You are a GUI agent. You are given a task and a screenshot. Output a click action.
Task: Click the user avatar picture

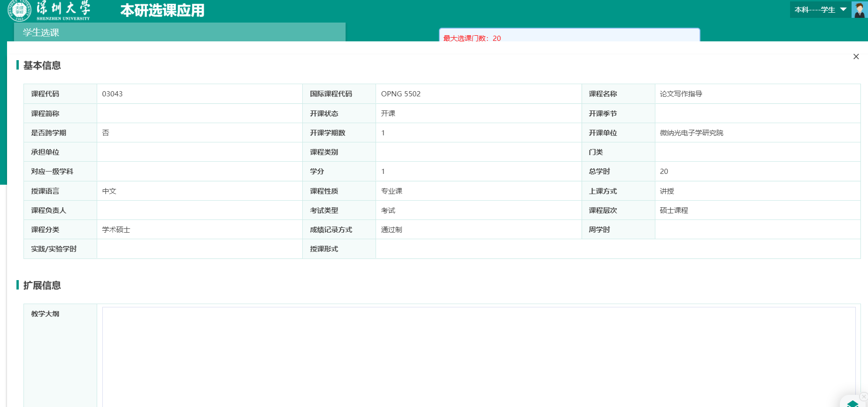859,10
